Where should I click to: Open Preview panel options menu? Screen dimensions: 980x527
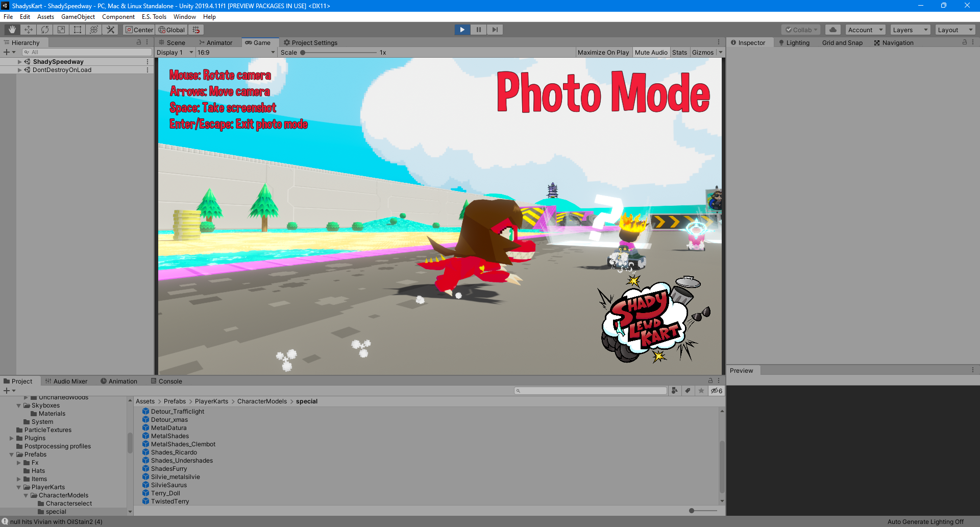click(973, 370)
